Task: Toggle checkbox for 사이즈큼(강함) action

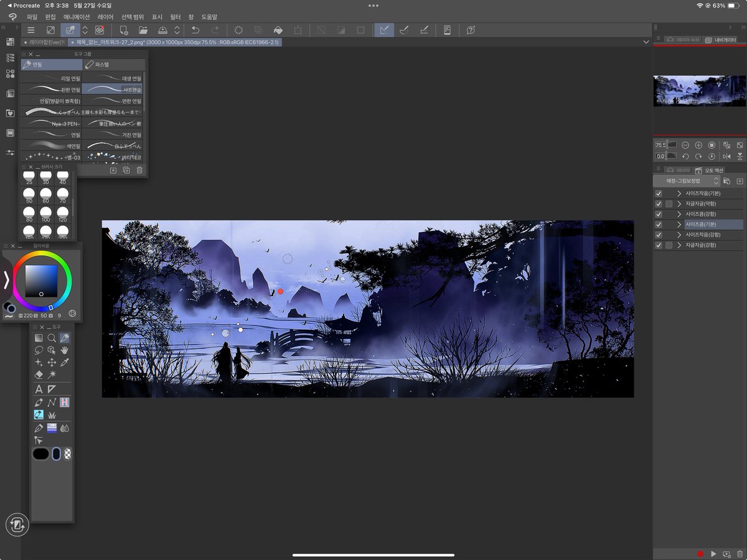Action: click(659, 214)
